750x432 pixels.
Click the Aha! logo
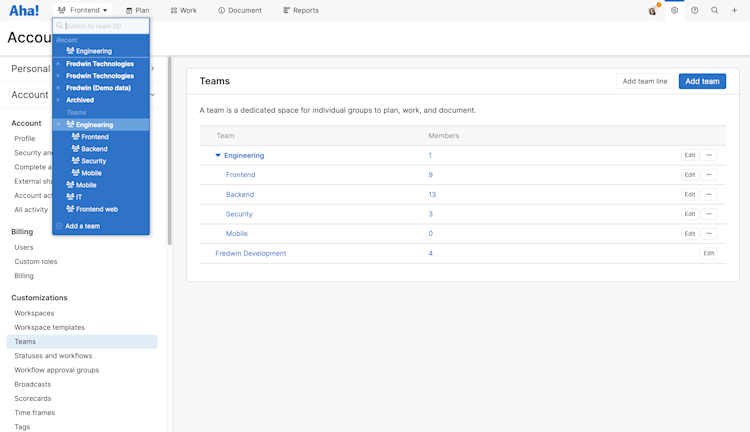click(x=24, y=11)
